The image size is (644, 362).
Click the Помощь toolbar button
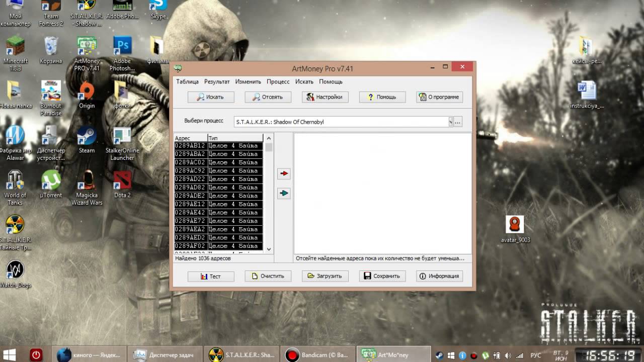tap(382, 97)
